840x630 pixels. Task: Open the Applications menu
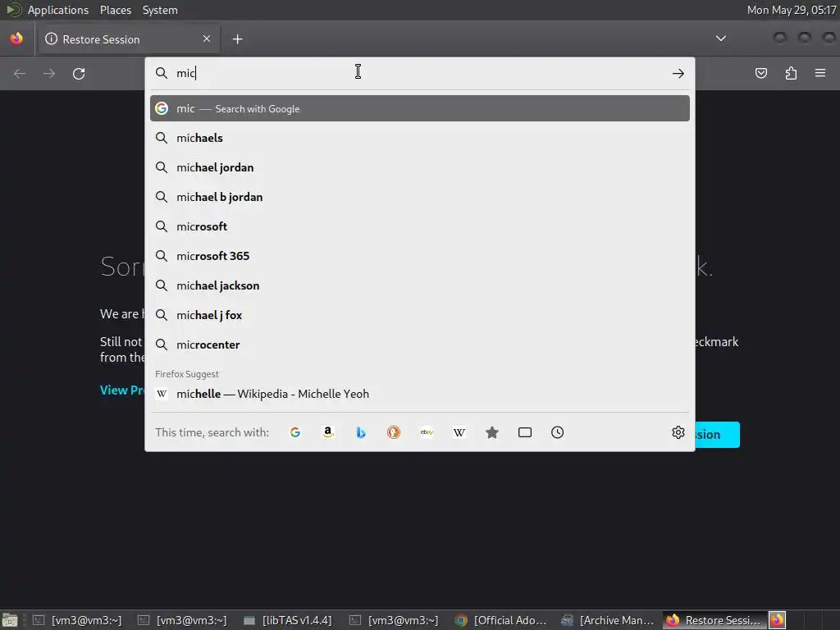click(x=58, y=10)
